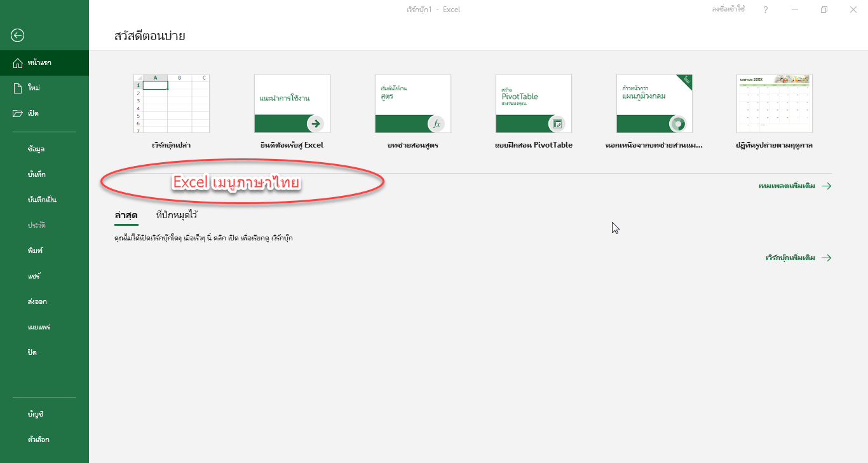Switch to the ล่าสุด recent tab

pyautogui.click(x=126, y=216)
